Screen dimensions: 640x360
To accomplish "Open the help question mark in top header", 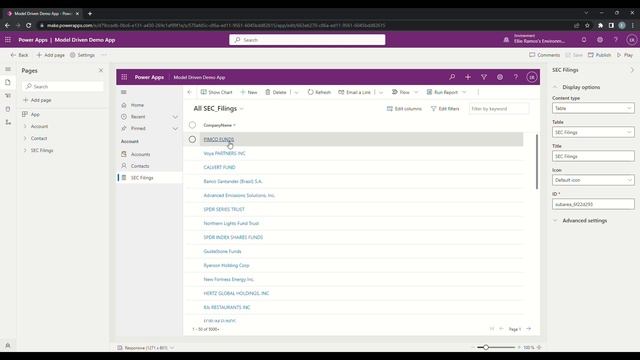I will click(616, 40).
